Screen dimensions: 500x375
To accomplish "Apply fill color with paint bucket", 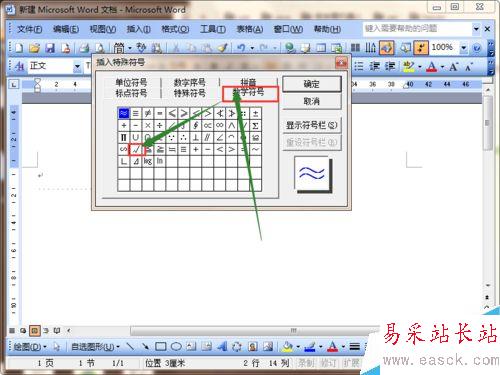I will (287, 347).
